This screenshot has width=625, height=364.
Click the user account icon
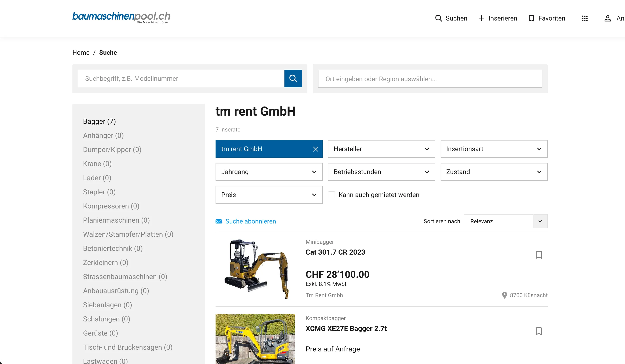[x=607, y=18]
